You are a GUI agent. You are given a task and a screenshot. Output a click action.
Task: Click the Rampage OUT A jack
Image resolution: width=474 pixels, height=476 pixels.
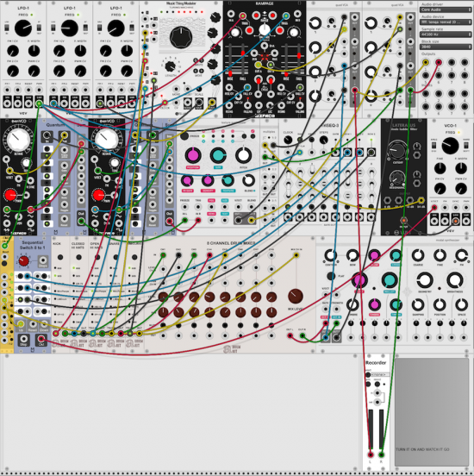(258, 65)
